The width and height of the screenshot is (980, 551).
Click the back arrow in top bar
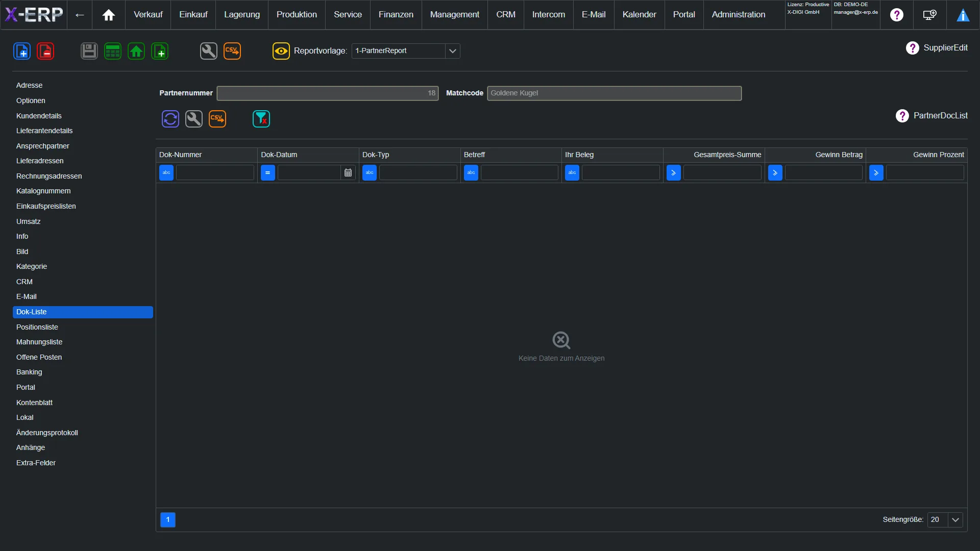point(80,15)
